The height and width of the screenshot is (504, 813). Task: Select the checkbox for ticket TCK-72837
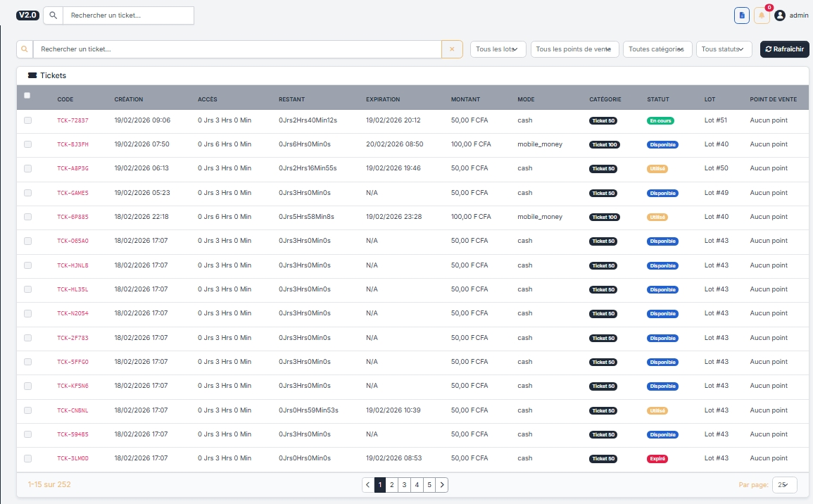27,120
